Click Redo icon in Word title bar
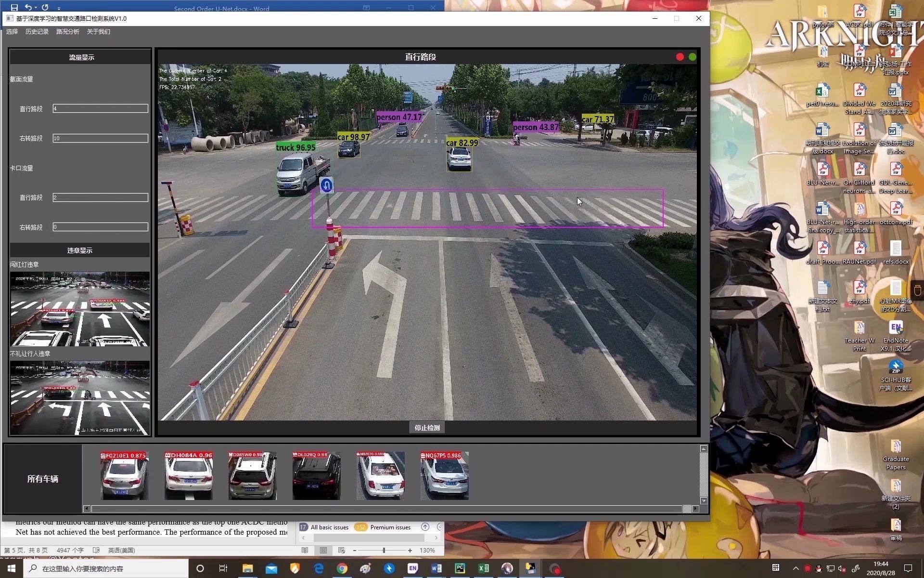924x578 pixels. pos(45,8)
